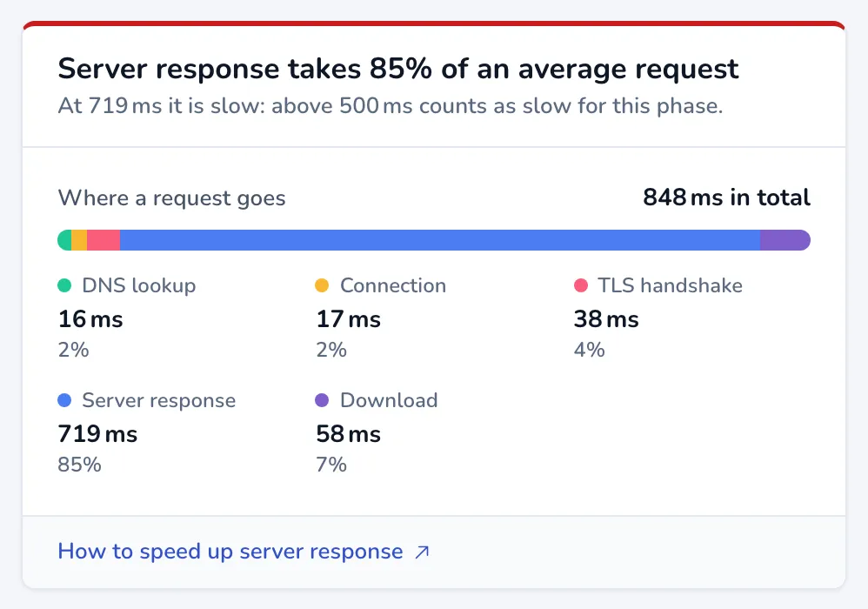Viewport: 868px width, 609px height.
Task: Click the pink TLS handshake legend dot
Action: (x=581, y=285)
